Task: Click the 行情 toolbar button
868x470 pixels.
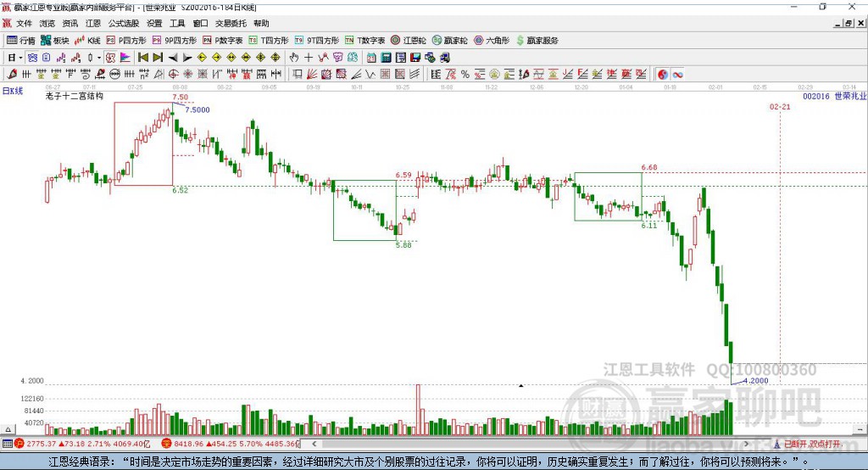Action: [x=21, y=41]
